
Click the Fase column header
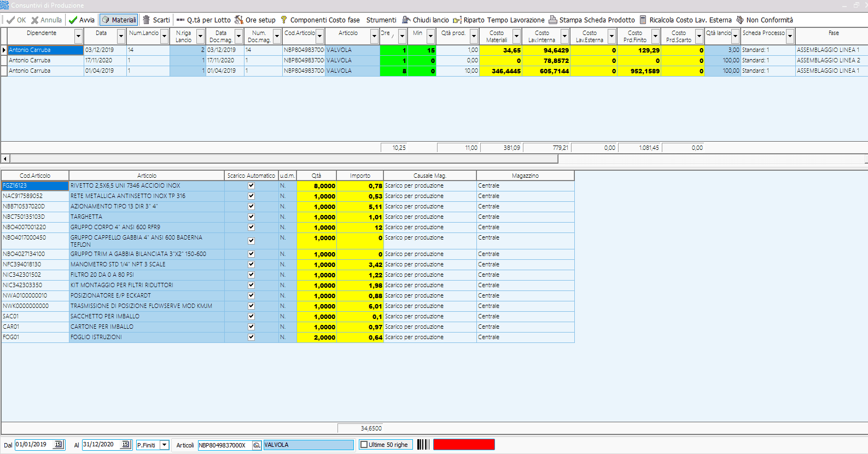[x=834, y=36]
